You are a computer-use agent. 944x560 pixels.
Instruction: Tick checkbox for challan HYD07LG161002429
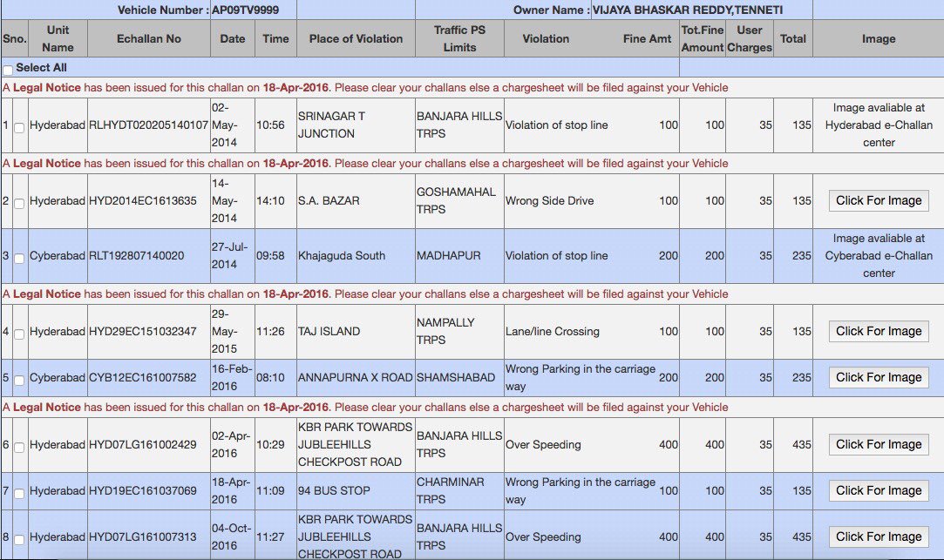tap(19, 447)
